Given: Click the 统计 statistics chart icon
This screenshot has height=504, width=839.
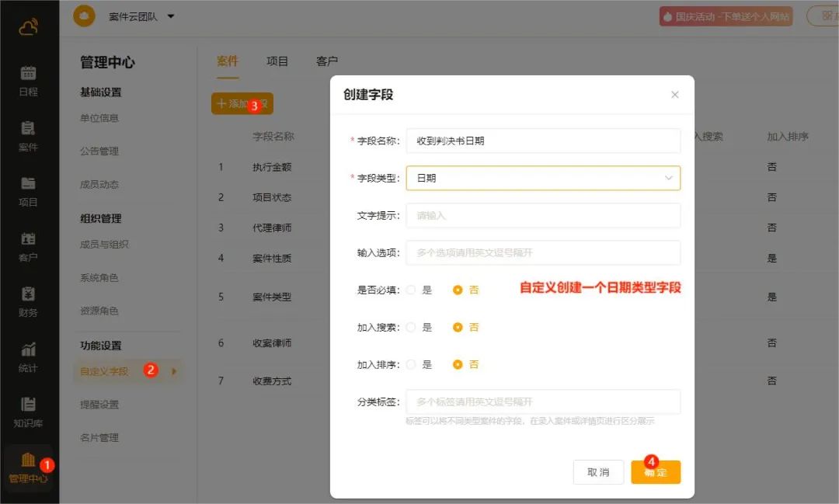Looking at the screenshot, I should pyautogui.click(x=28, y=350).
